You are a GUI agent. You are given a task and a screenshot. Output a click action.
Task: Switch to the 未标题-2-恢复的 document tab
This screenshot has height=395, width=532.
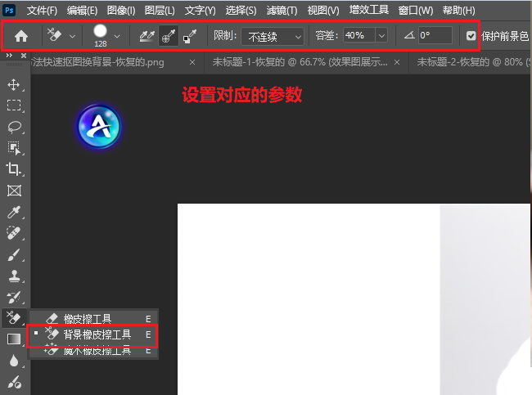473,62
